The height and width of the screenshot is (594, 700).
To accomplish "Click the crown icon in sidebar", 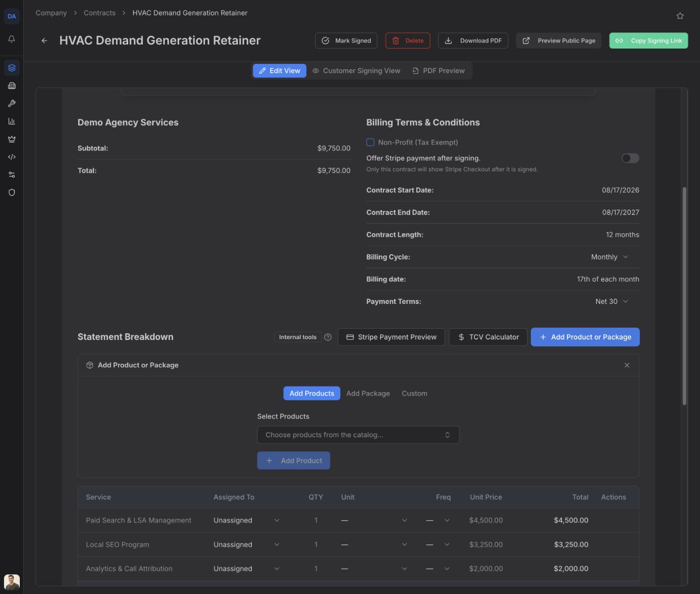I will [x=12, y=139].
